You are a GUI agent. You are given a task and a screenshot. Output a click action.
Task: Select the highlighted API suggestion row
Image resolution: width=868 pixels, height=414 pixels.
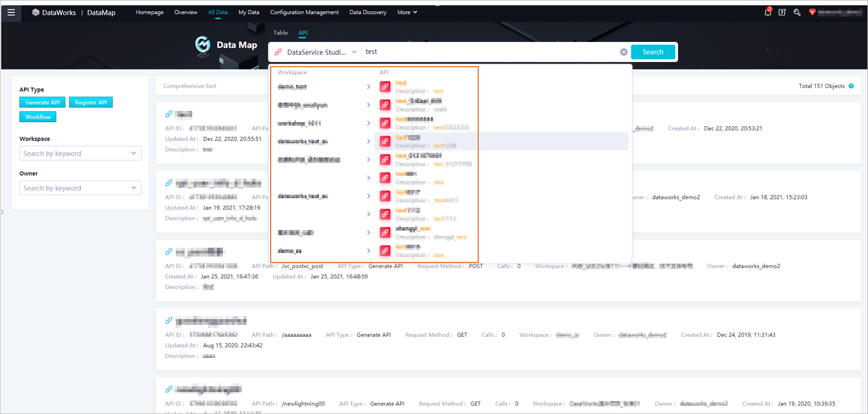point(501,142)
